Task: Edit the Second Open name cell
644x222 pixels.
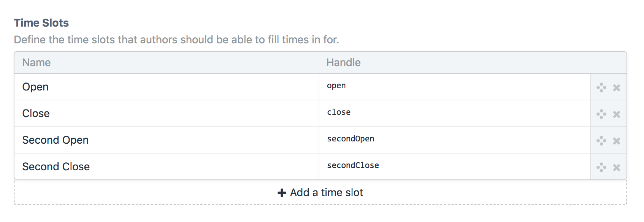Action: [167, 140]
